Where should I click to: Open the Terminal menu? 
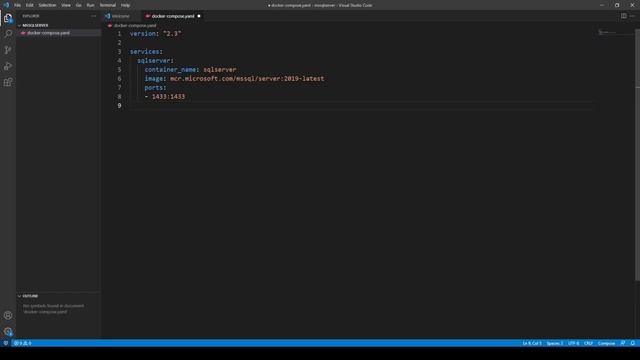108,5
